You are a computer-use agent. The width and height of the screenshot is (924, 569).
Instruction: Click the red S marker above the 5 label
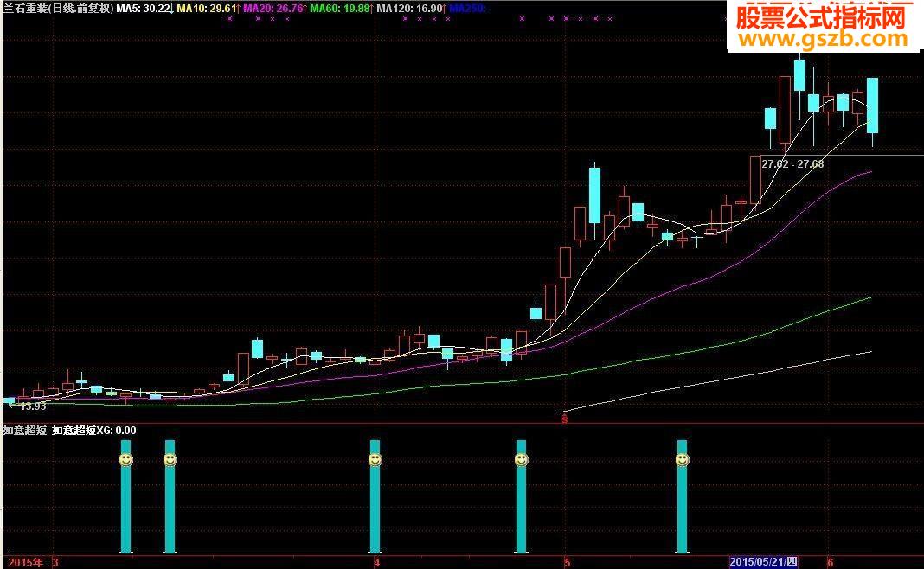(x=565, y=419)
